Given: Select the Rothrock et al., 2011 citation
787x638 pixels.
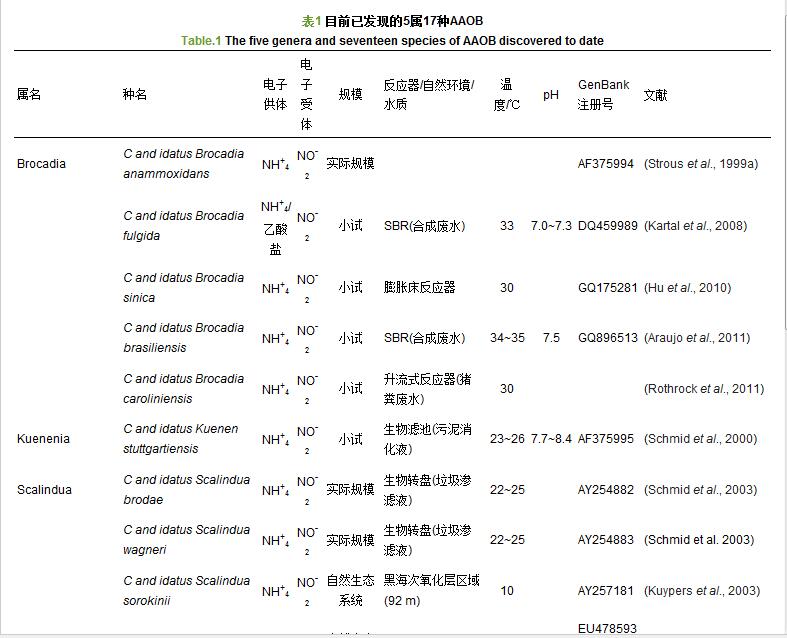Looking at the screenshot, I should point(704,389).
